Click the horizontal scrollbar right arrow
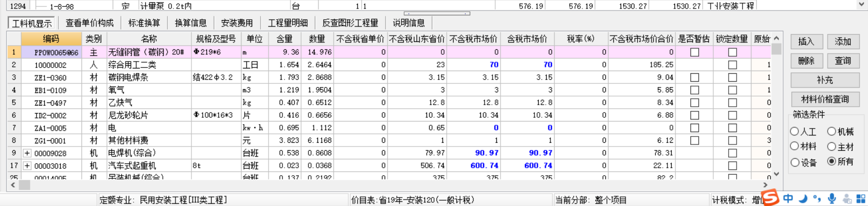 (x=766, y=185)
